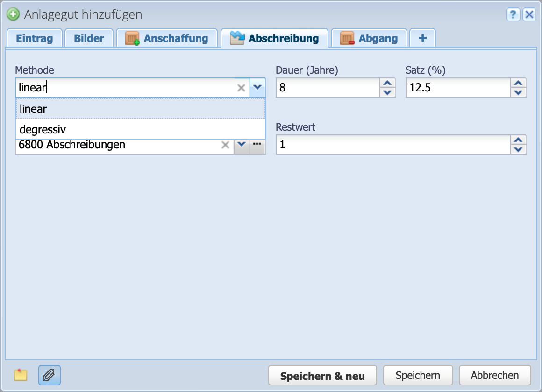Switch to the Eintrag tab
542x392 pixels.
tap(35, 38)
